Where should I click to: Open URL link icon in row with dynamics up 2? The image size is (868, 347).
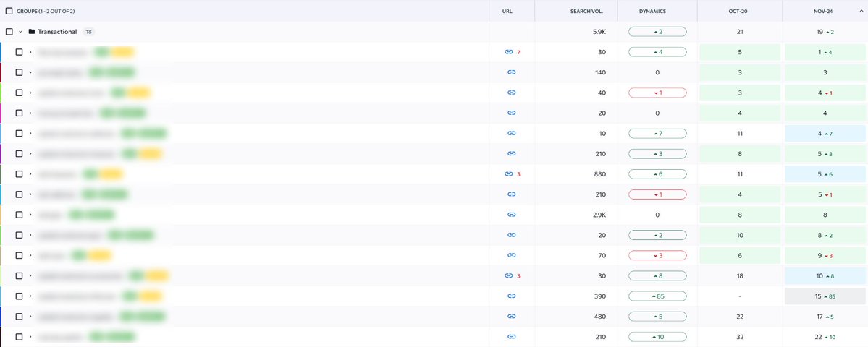point(512,235)
